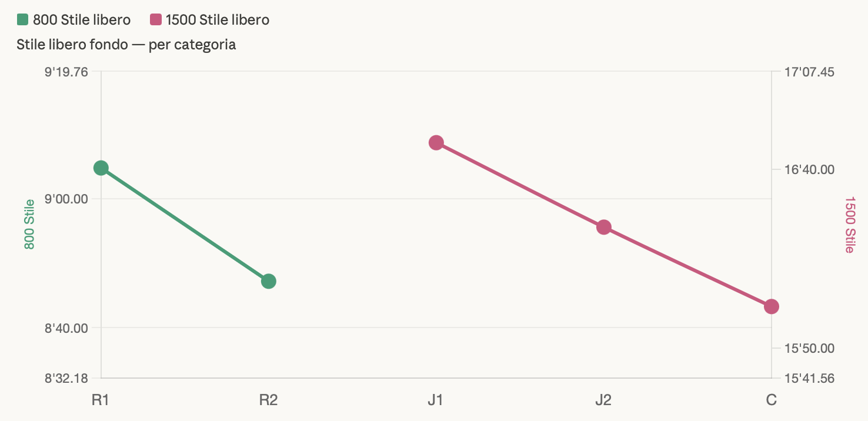
Task: Click the left axis title 800 Stile
Action: (x=29, y=224)
